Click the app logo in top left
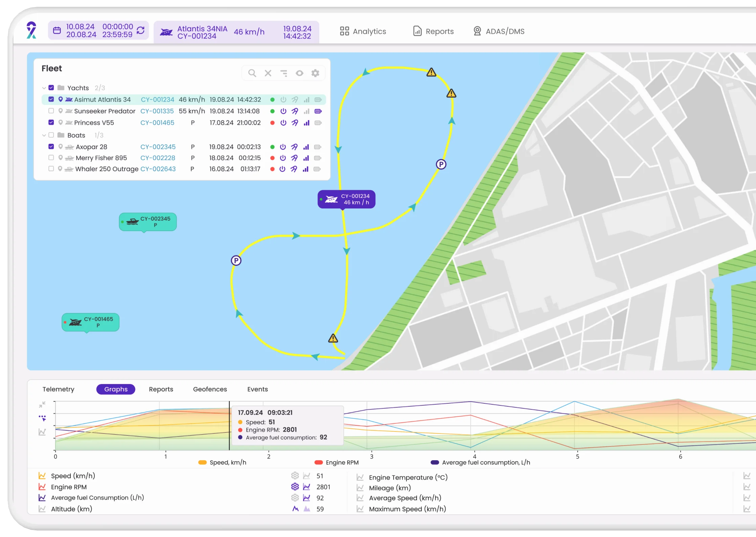Image resolution: width=756 pixels, height=537 pixels. [31, 30]
